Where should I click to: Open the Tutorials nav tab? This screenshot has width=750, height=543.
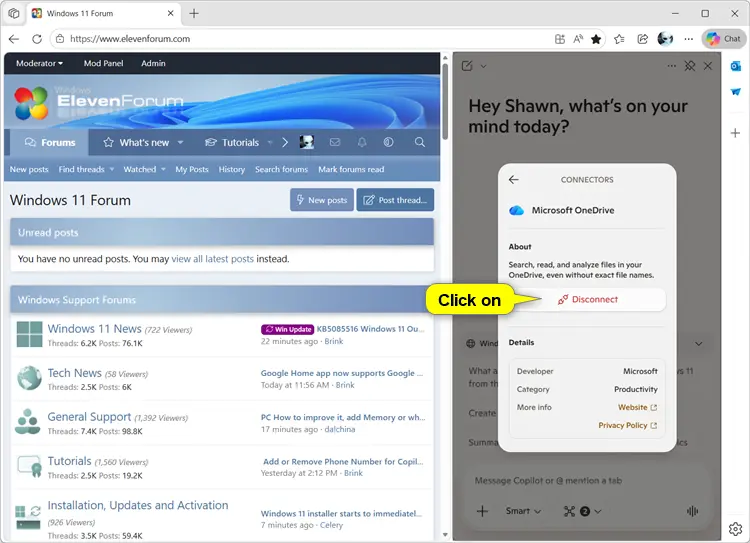click(x=232, y=143)
